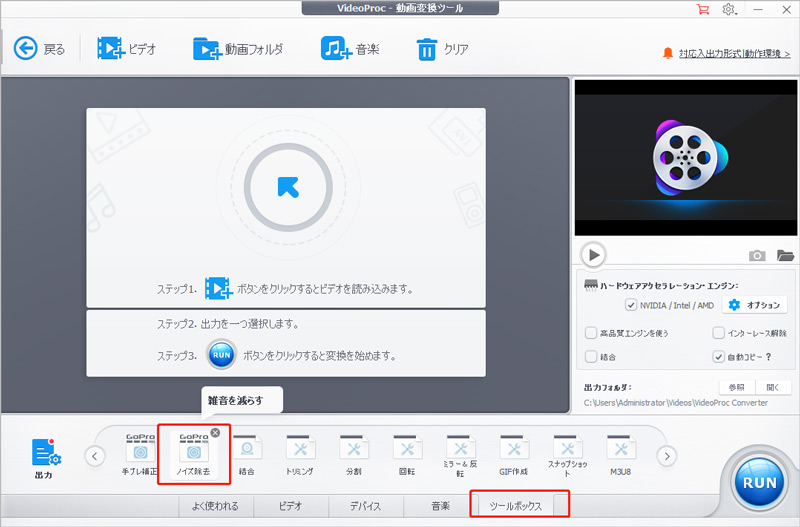800x527 pixels.
Task: Select the GIF作成 tool
Action: click(514, 454)
